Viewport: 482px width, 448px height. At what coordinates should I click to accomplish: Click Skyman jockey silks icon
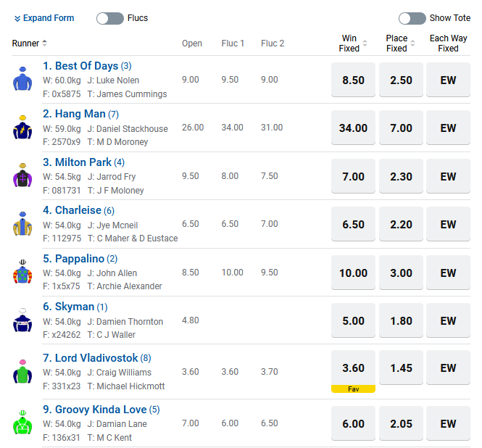tap(23, 320)
